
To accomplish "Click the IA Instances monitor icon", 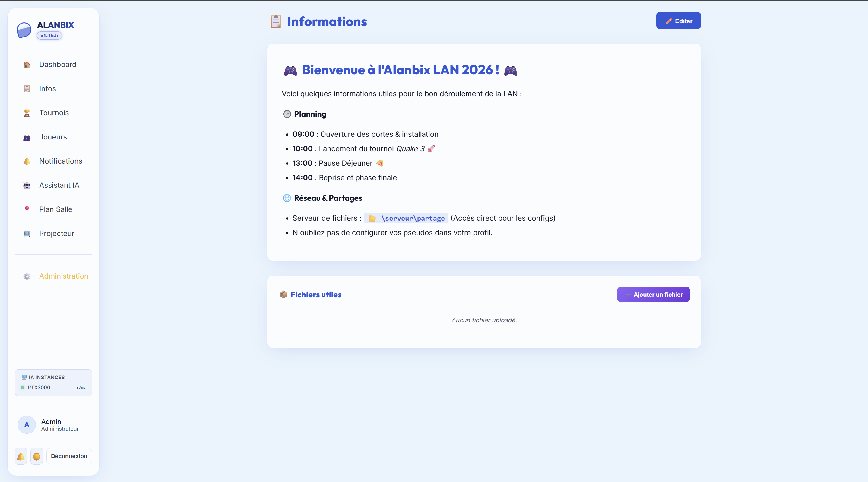I will pyautogui.click(x=24, y=378).
